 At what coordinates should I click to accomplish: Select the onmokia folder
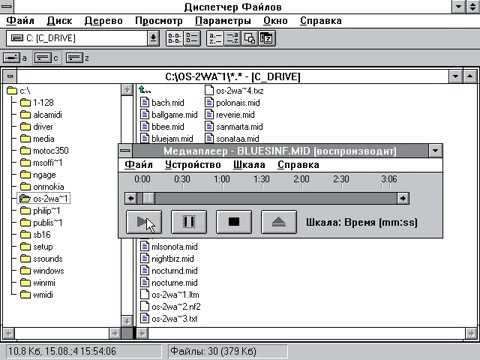click(x=42, y=187)
